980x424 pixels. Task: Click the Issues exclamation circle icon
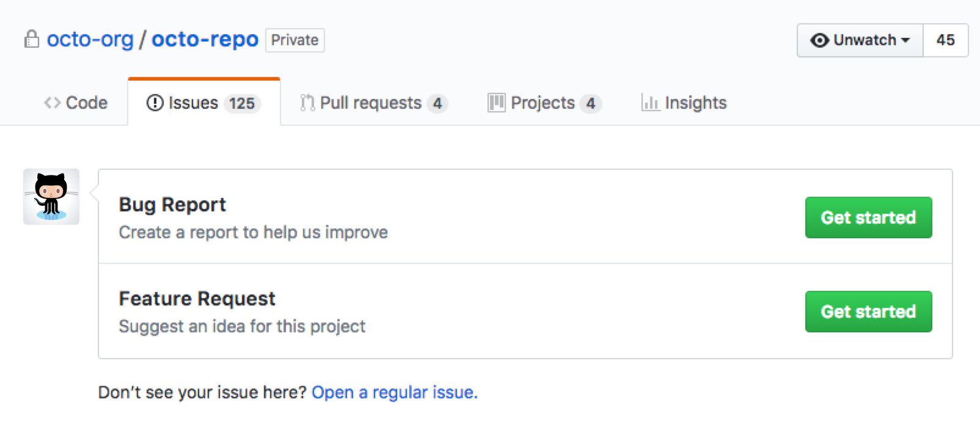(x=155, y=103)
